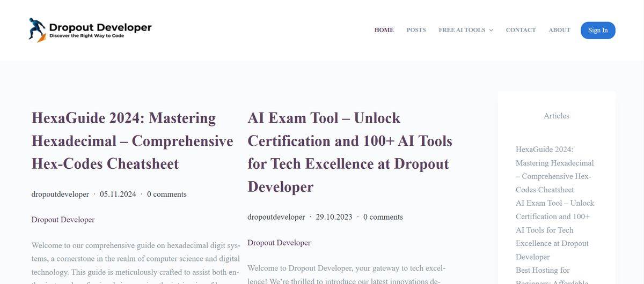Click author dropoutdeveloper under AI Exam Tool post

tap(276, 217)
